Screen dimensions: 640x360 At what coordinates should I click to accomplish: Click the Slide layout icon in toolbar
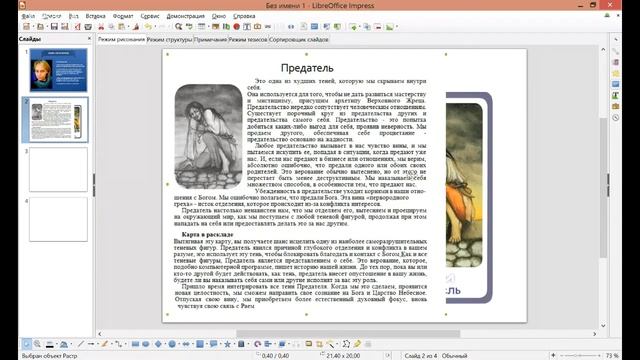coord(390,27)
